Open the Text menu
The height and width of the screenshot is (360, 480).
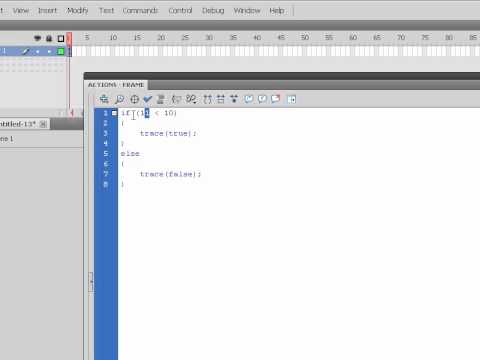click(106, 11)
